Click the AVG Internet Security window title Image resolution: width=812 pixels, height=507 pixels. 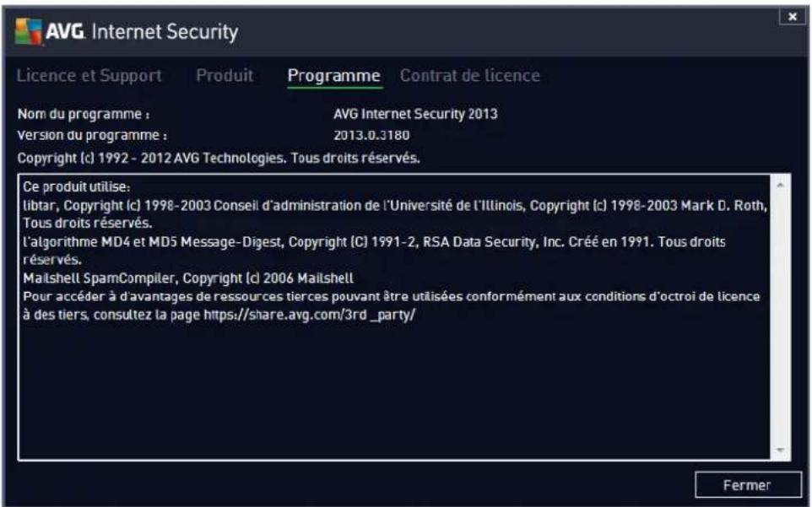pyautogui.click(x=142, y=31)
